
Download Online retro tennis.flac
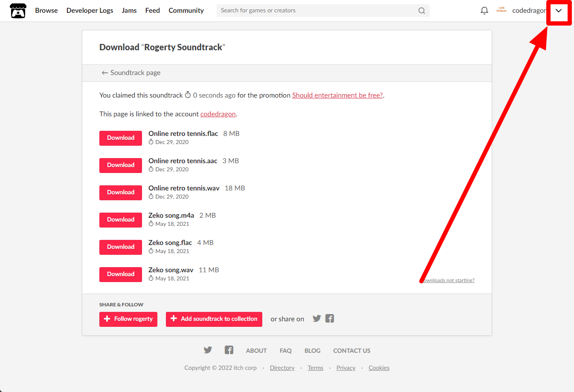[x=121, y=138]
